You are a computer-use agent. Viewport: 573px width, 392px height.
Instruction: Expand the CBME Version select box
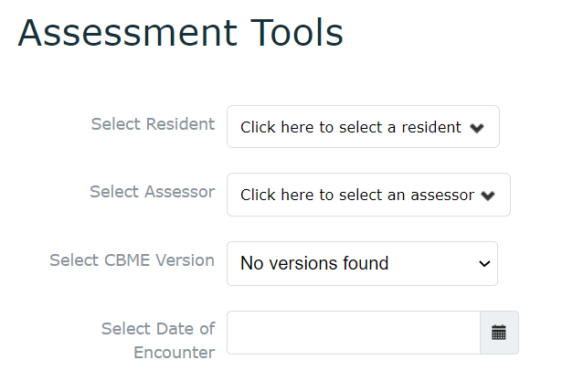pyautogui.click(x=362, y=263)
